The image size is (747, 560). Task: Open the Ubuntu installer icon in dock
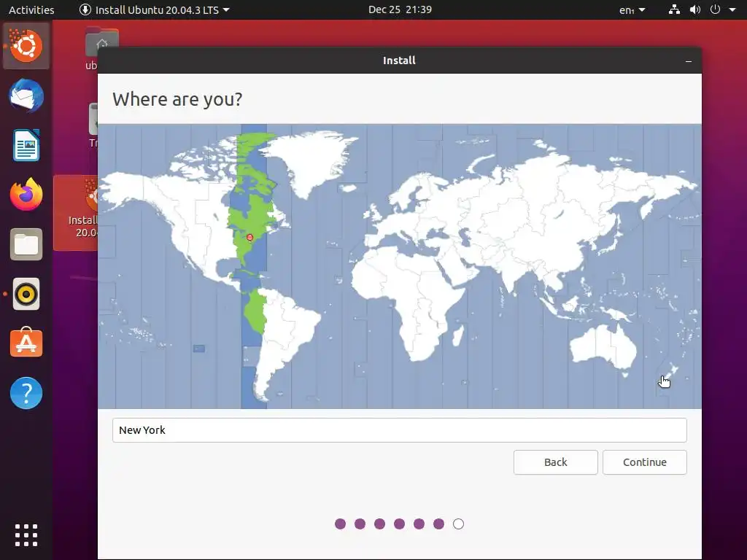point(26,46)
